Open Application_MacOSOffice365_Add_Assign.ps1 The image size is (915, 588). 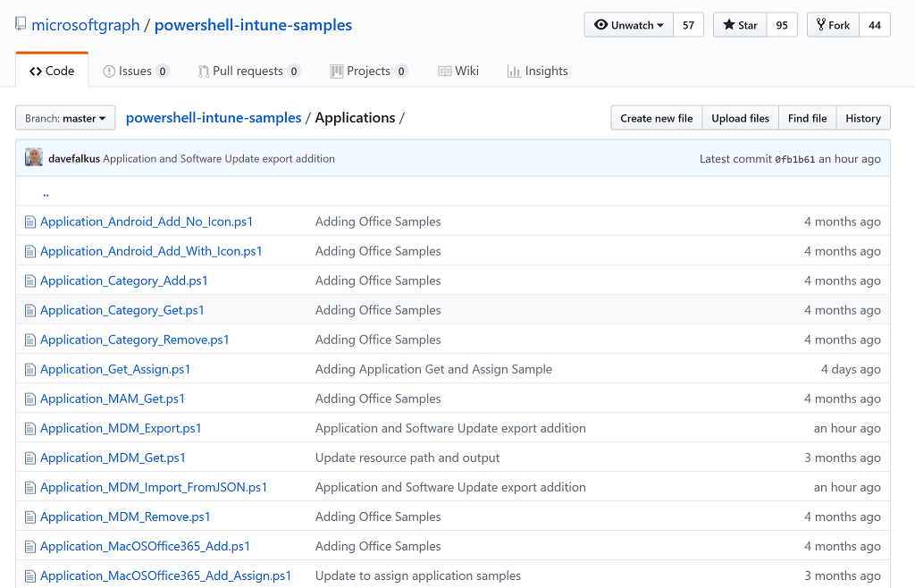coord(165,575)
